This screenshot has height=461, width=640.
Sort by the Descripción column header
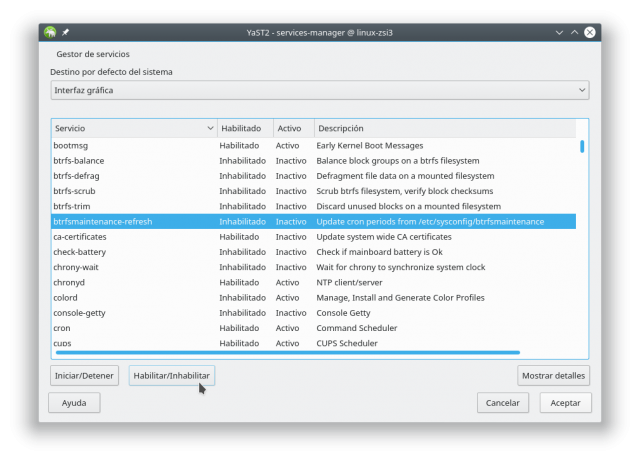coord(445,128)
